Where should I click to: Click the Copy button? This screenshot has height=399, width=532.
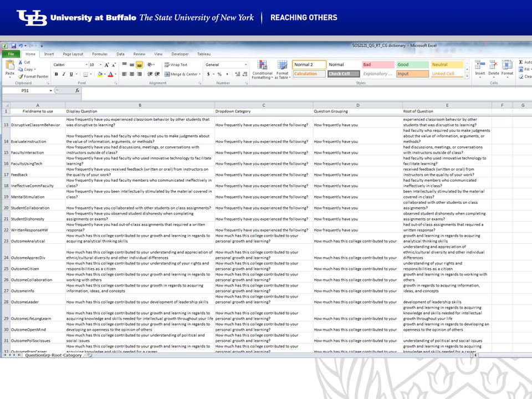point(27,69)
